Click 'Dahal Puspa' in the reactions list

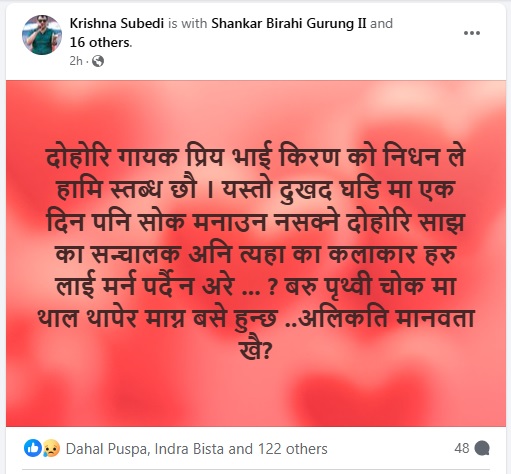click(x=106, y=449)
